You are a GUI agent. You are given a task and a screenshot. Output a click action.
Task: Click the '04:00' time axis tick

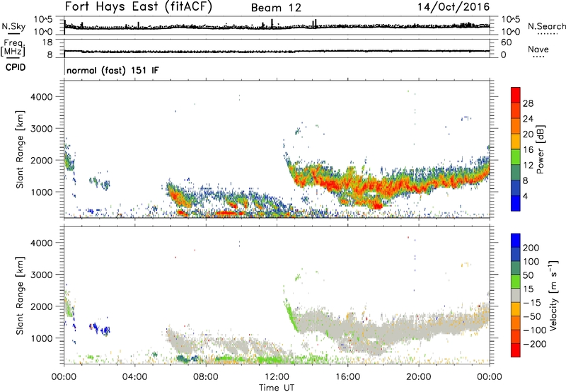point(135,377)
